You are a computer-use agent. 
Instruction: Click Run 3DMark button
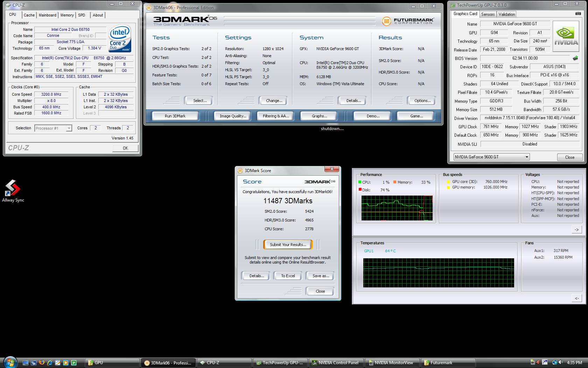click(175, 116)
